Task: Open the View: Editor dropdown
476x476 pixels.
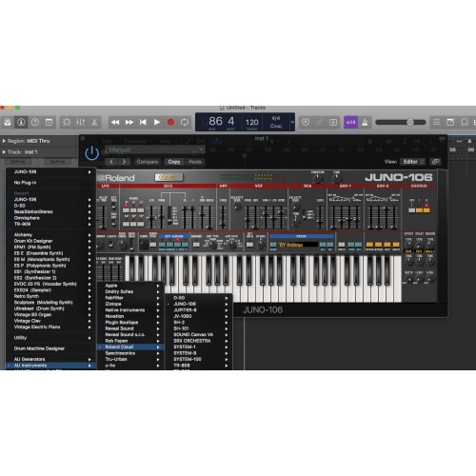Action: coord(412,162)
